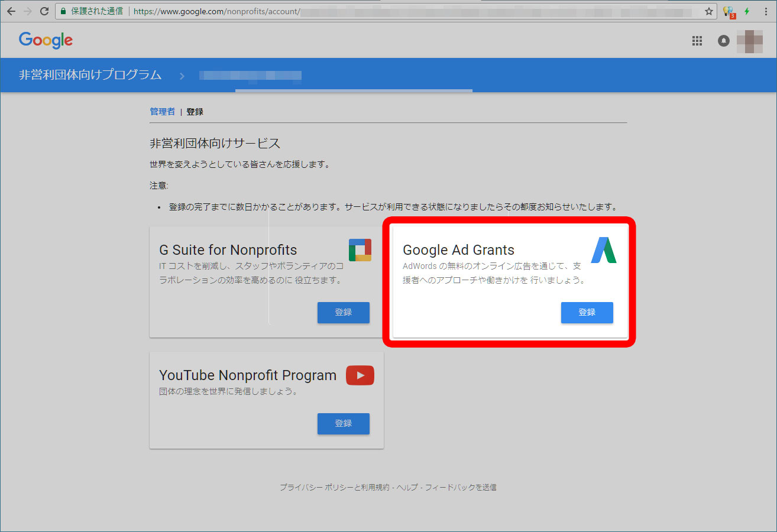
Task: Click the 注意: label
Action: [159, 186]
